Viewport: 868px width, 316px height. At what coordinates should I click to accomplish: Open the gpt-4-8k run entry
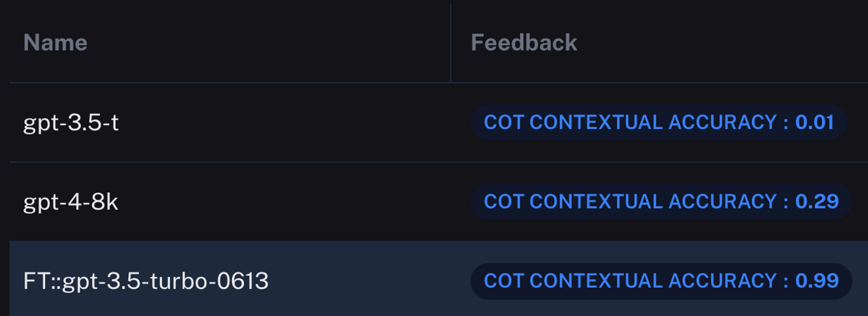70,202
